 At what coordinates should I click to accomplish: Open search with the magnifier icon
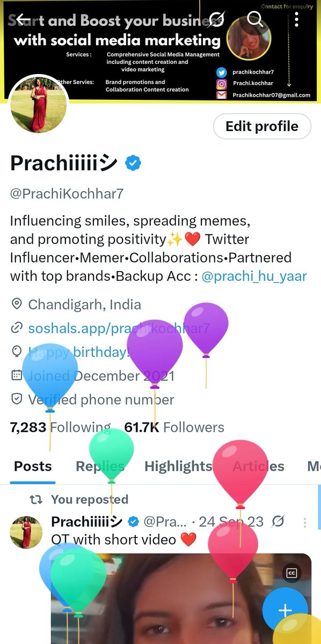(255, 20)
